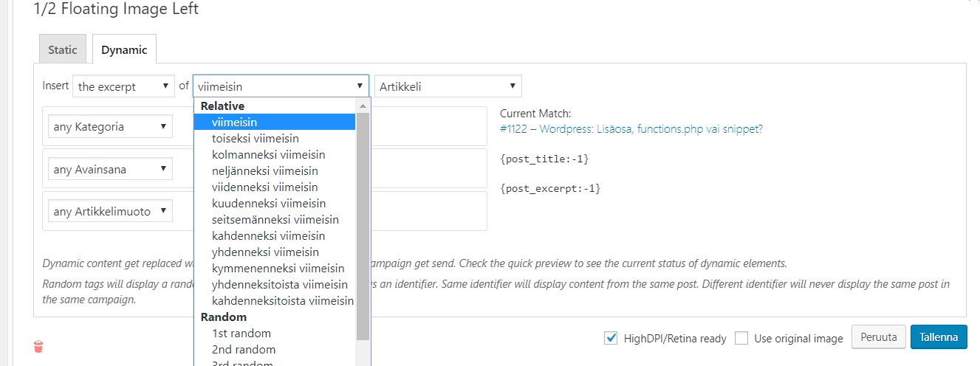Select 'kymmenenneksi viimeisin' in dropdown list

click(x=278, y=269)
